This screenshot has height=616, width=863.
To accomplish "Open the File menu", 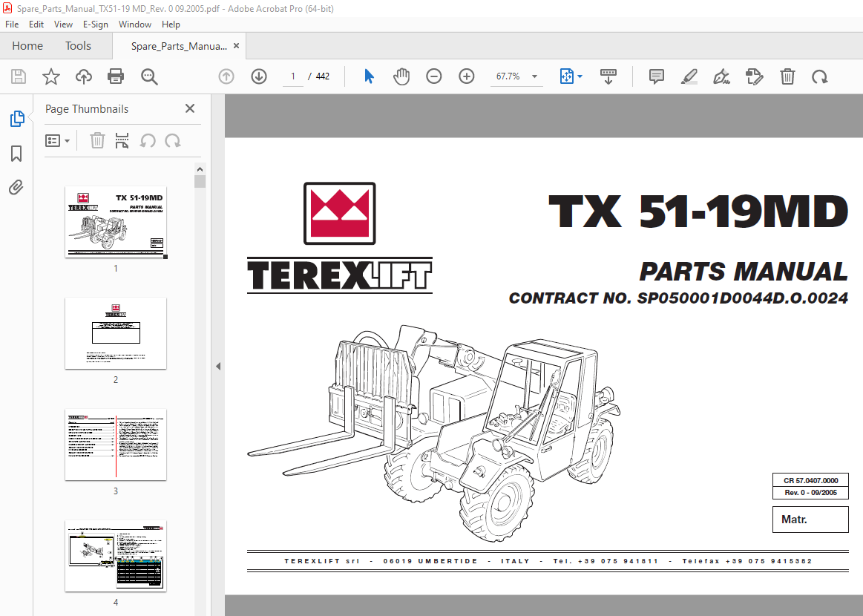I will [12, 24].
